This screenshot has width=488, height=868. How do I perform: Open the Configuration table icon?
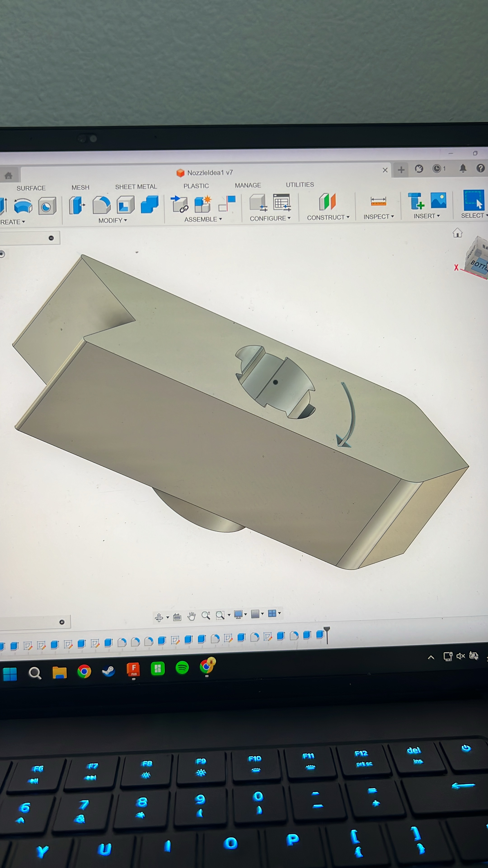[282, 203]
